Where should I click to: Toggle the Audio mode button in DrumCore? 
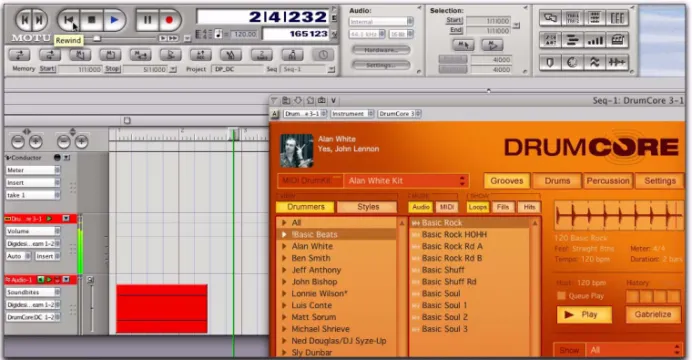pyautogui.click(x=421, y=207)
